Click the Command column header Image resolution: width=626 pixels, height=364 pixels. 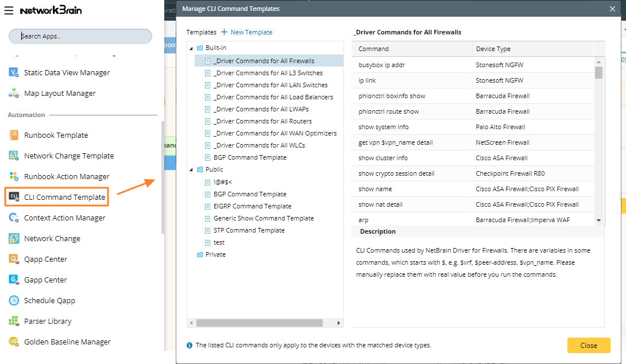[412, 49]
